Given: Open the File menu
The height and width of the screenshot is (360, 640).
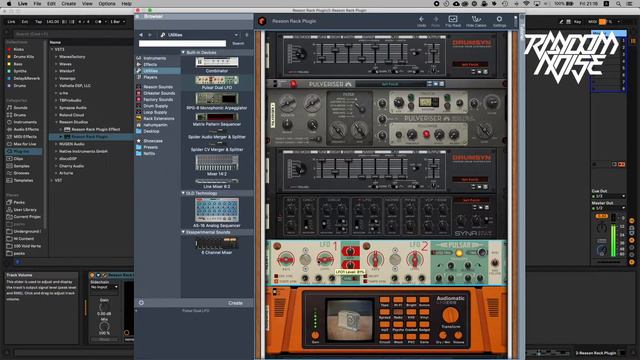Looking at the screenshot, I should [x=37, y=4].
